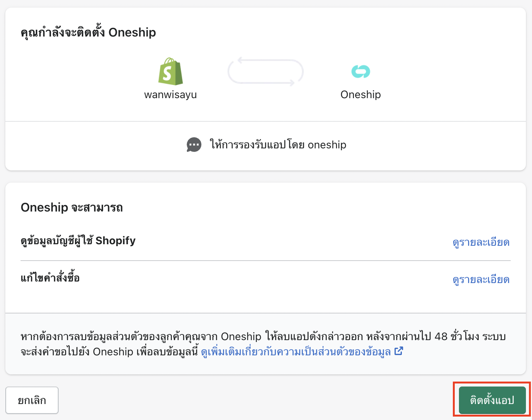
Task: Click the chat bubble support icon
Action: tap(194, 145)
